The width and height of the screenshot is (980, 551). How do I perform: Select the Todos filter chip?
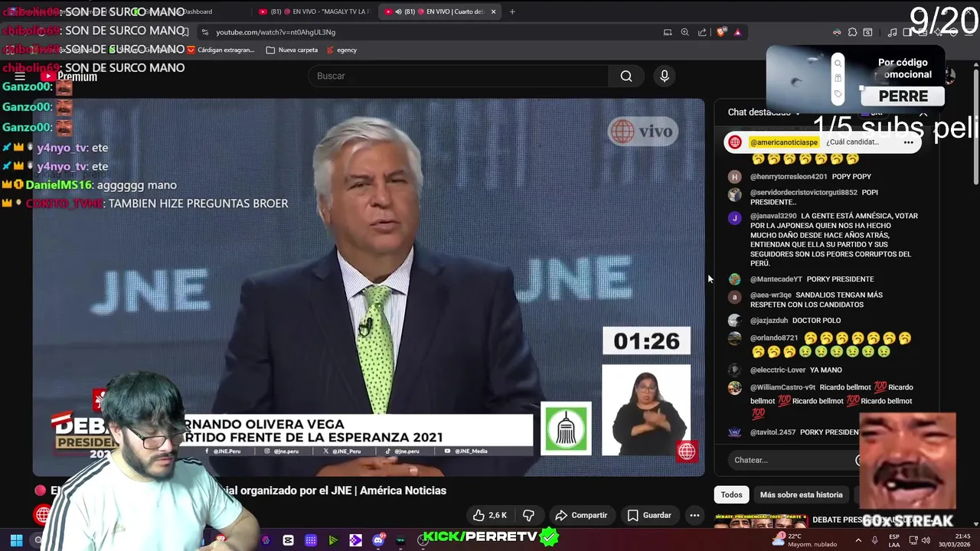(731, 494)
